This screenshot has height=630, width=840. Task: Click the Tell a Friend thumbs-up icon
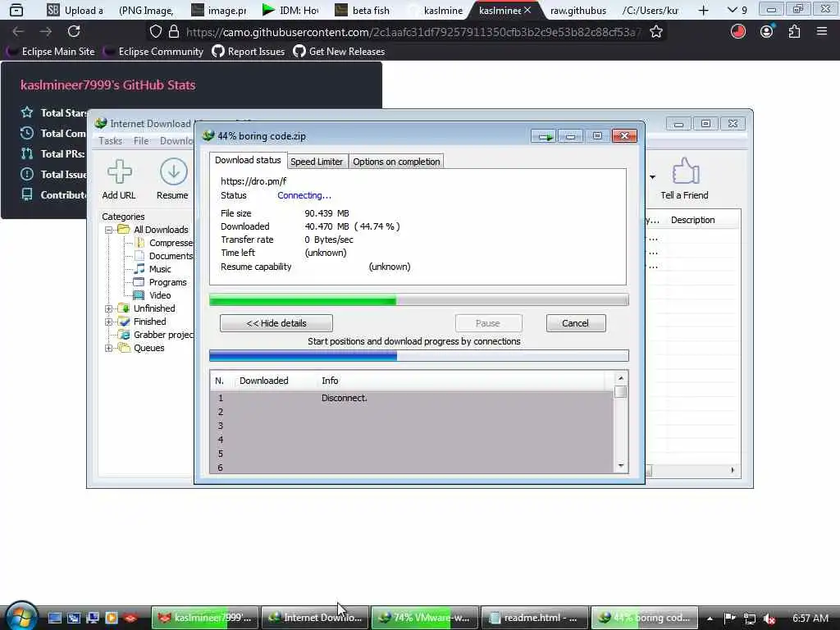coord(685,171)
